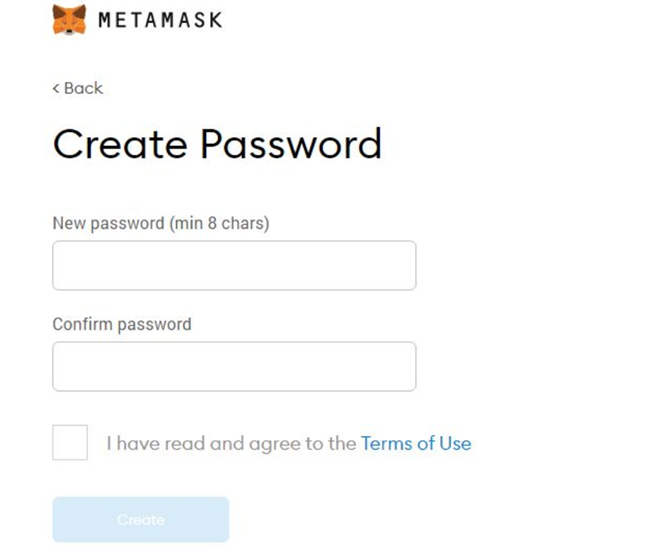Click the Create button

coord(141,519)
